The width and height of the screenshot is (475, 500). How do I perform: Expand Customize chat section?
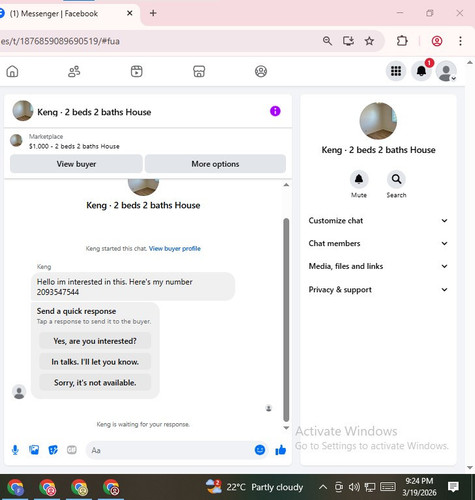click(378, 221)
